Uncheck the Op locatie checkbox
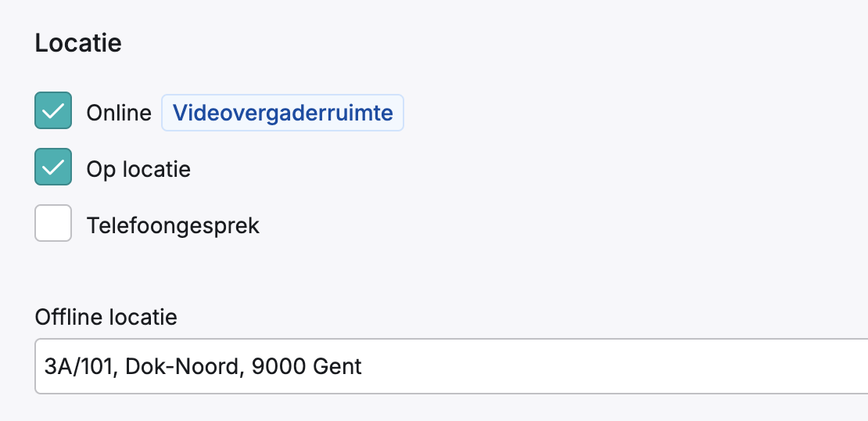The width and height of the screenshot is (868, 421). [x=53, y=167]
